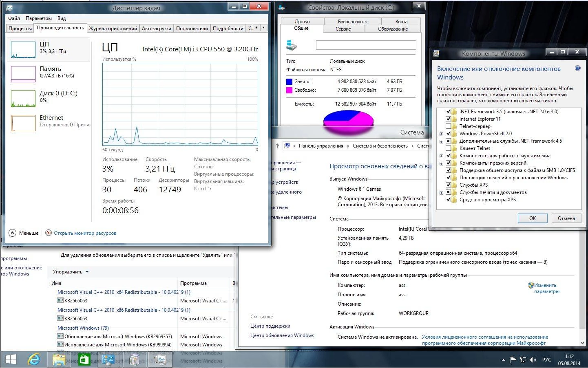Click the Меньше collapse chevron icon
The width and height of the screenshot is (588, 368).
pyautogui.click(x=12, y=233)
